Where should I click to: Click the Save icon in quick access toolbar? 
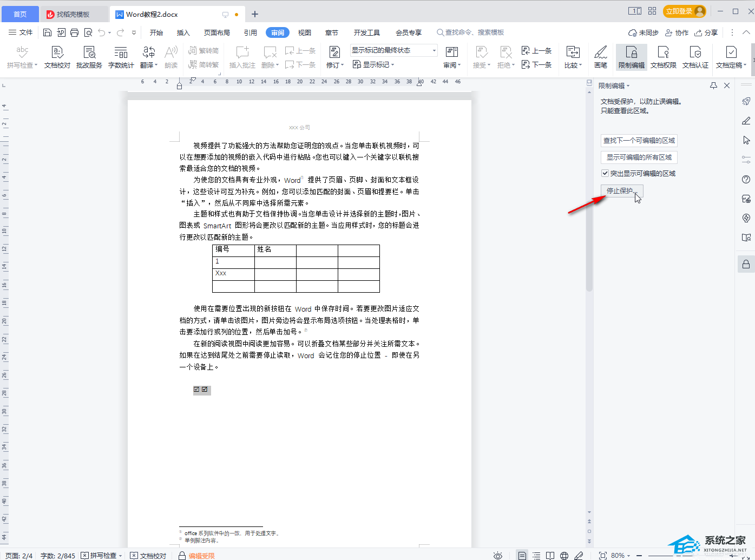(47, 32)
